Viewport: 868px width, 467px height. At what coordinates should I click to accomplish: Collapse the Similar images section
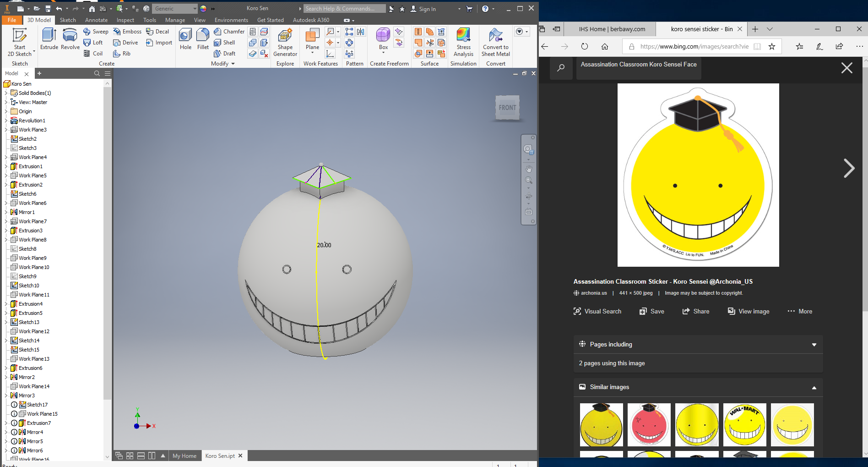click(814, 388)
